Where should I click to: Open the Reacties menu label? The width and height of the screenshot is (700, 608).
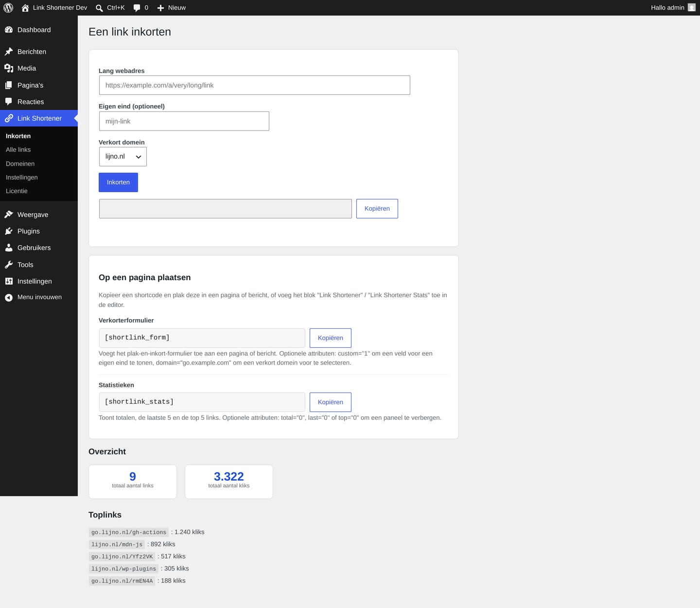pyautogui.click(x=31, y=102)
